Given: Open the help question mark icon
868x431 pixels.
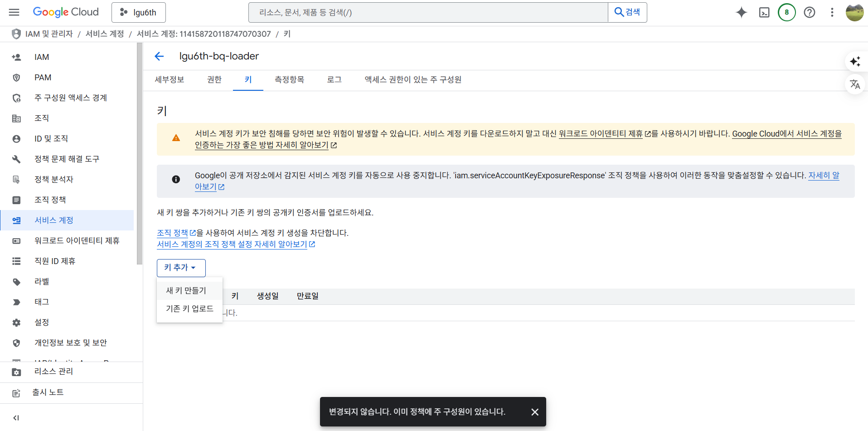Looking at the screenshot, I should pyautogui.click(x=810, y=12).
